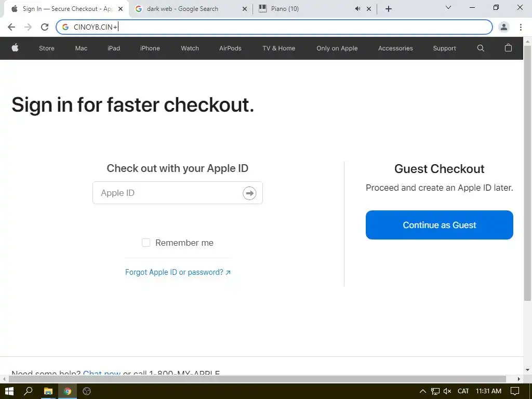Open Windows taskbar search
This screenshot has width=532, height=399.
point(28,391)
